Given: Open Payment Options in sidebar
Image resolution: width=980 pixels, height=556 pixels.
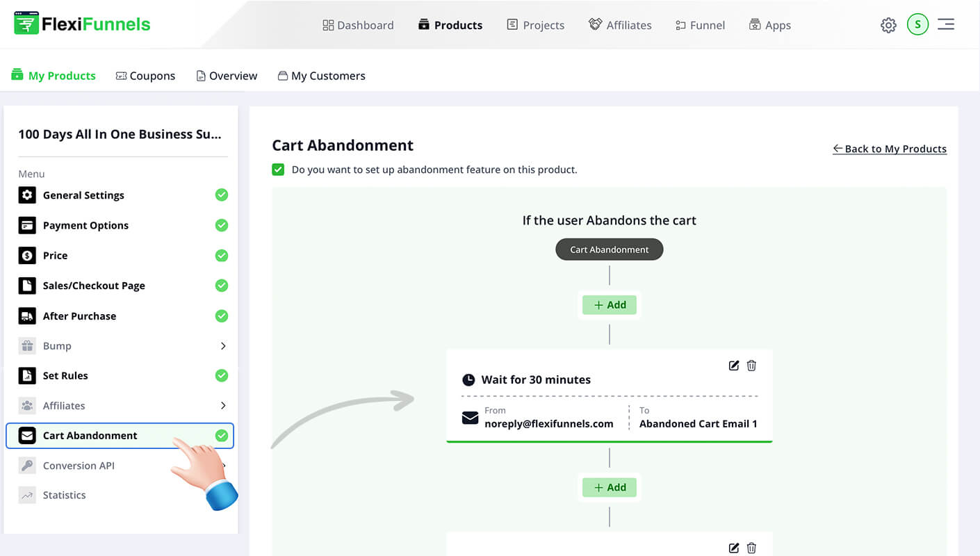Looking at the screenshot, I should [x=85, y=226].
